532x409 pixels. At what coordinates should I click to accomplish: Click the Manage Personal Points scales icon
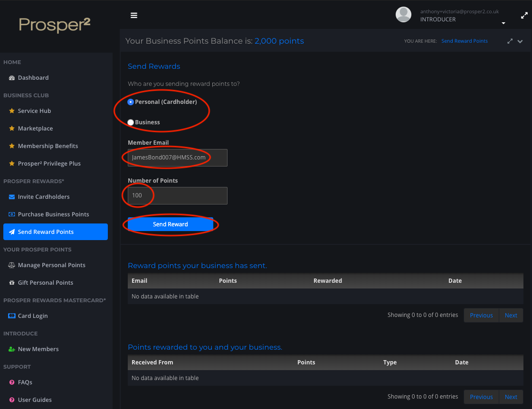(x=12, y=265)
